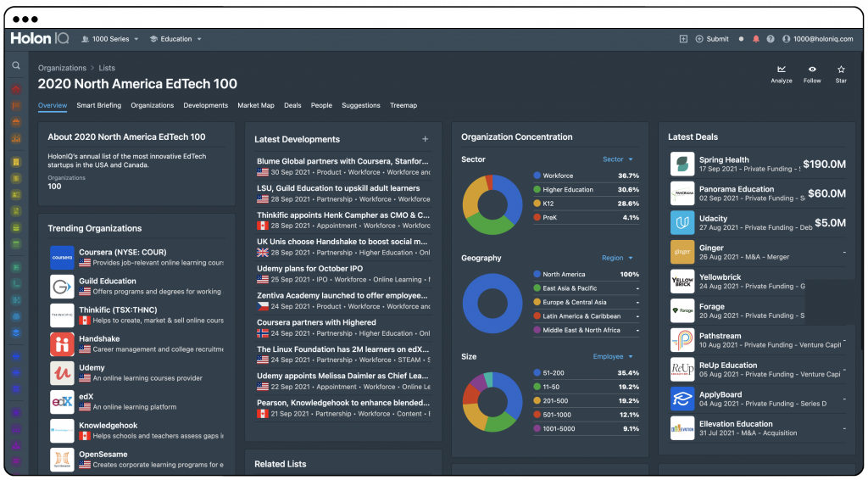Click the Udemy logo icon
Image resolution: width=868 pixels, height=480 pixels.
pos(62,372)
